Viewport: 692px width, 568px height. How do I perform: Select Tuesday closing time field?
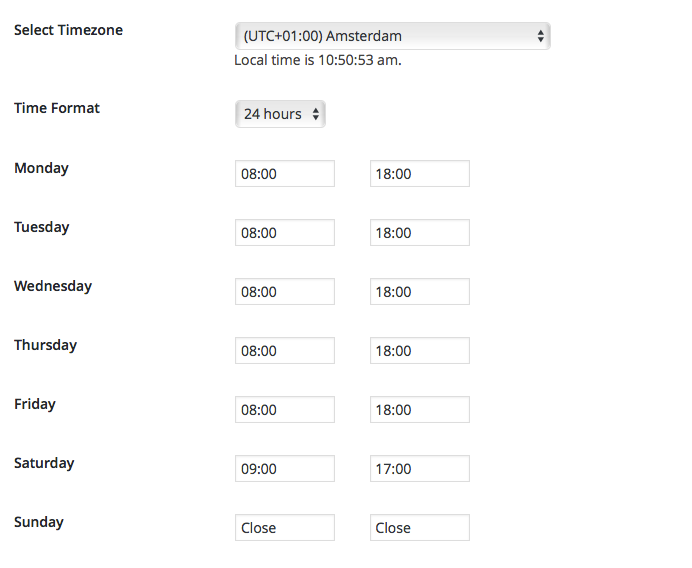[x=419, y=233]
